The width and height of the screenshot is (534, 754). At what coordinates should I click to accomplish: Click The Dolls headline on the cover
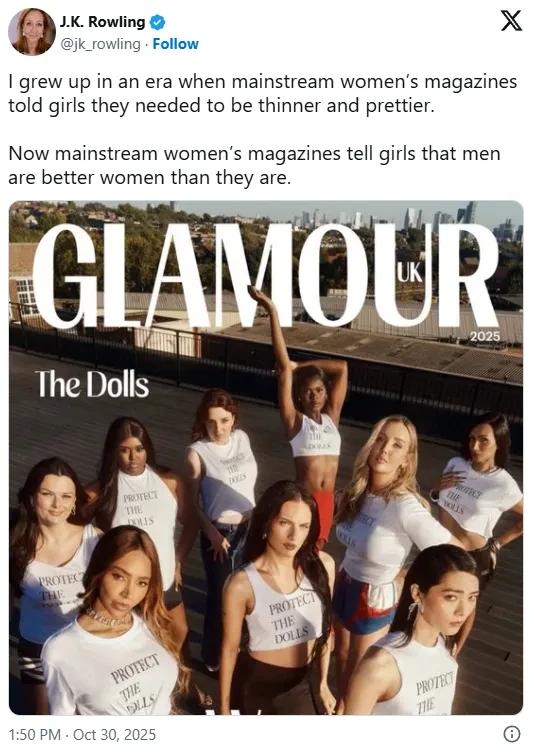coord(91,385)
